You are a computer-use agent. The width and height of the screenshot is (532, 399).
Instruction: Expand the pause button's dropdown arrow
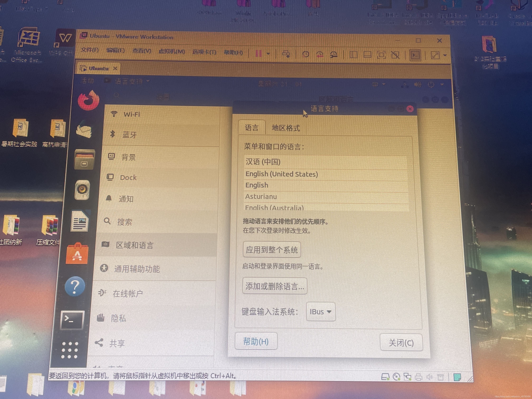point(268,54)
